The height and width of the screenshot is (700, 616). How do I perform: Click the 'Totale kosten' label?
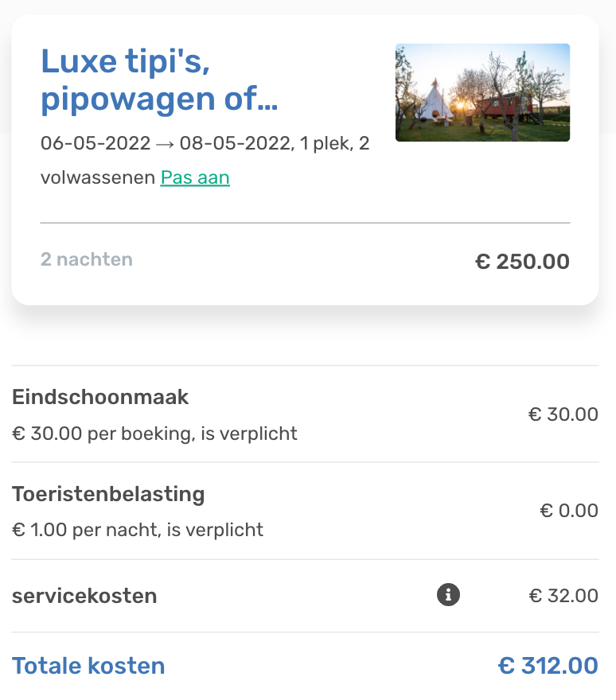tap(88, 666)
